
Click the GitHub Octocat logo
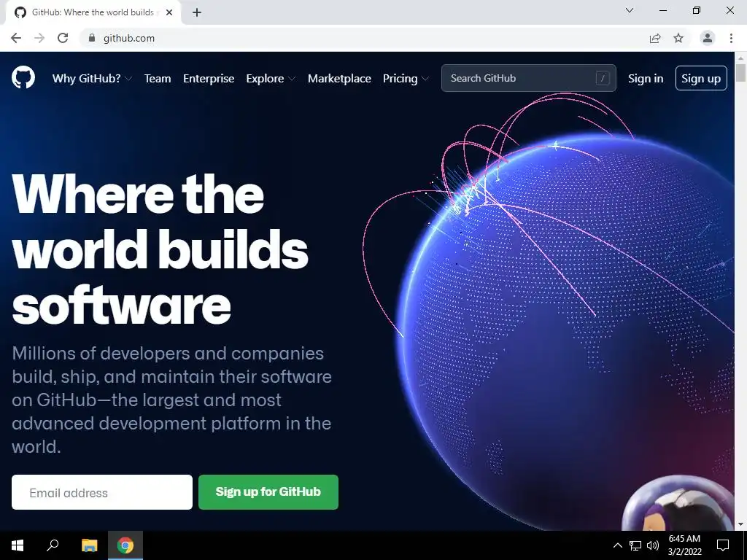[x=23, y=77]
